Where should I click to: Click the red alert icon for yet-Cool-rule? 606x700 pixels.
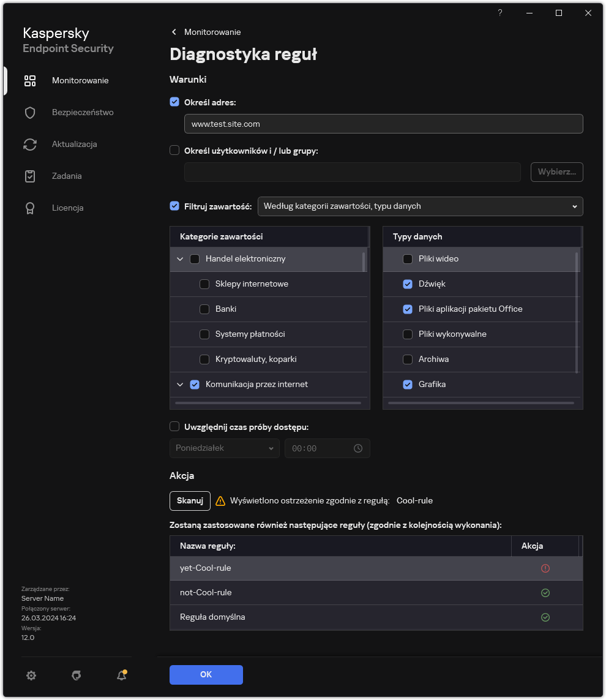(x=545, y=568)
